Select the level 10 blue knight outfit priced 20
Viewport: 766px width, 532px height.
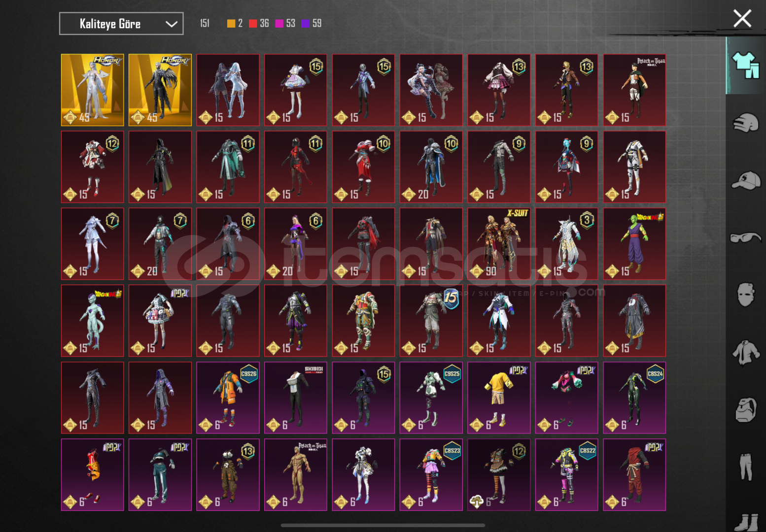(431, 167)
